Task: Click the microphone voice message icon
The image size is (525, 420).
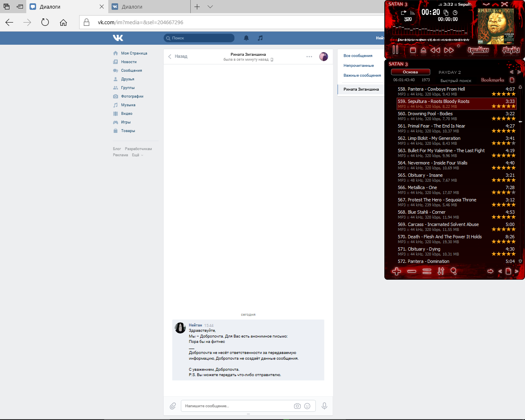Action: click(x=324, y=406)
